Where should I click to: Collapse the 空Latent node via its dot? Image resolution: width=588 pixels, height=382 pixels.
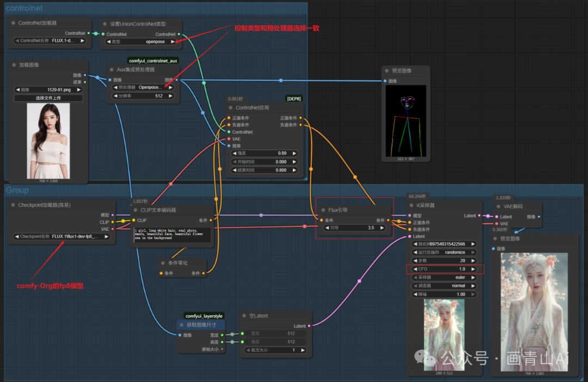[x=244, y=316]
